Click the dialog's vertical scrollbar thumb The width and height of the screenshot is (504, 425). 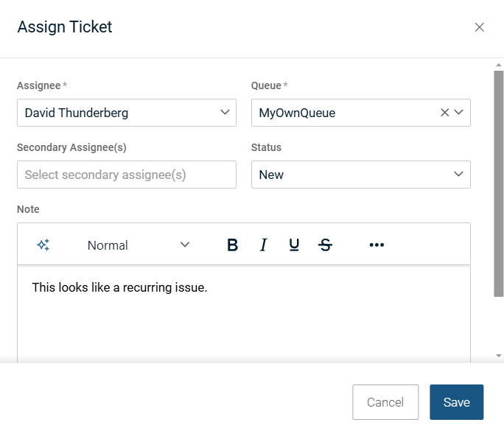click(498, 184)
